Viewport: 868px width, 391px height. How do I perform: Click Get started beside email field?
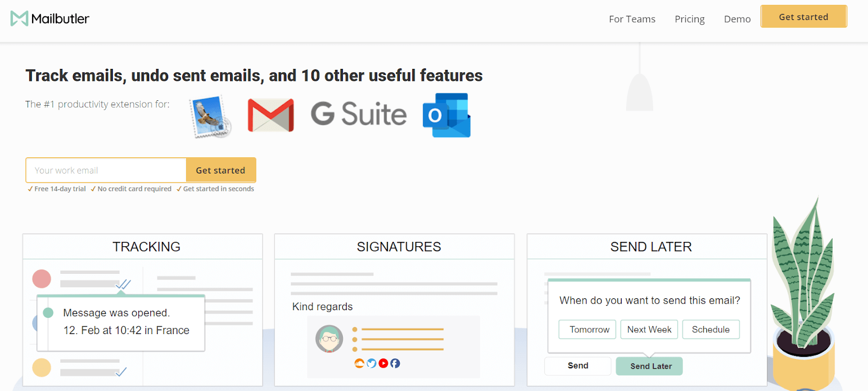tap(221, 170)
